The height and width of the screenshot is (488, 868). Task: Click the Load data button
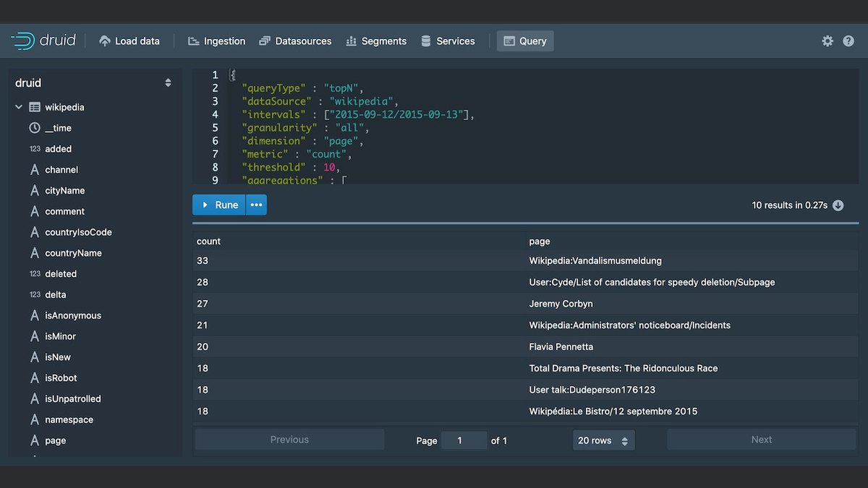129,41
